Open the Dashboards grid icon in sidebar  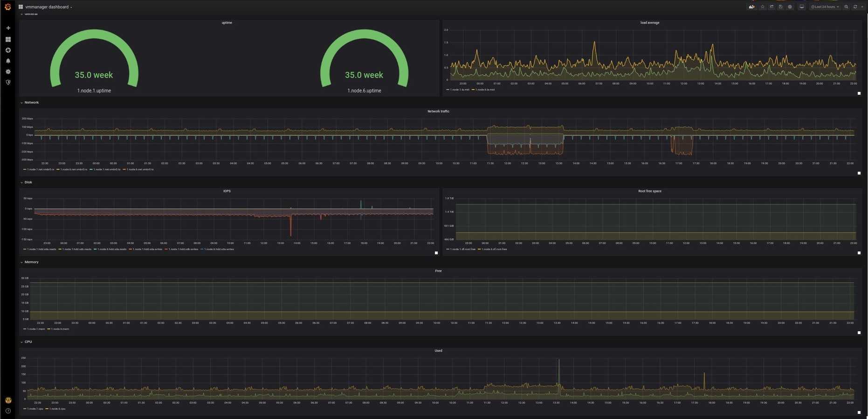[8, 40]
